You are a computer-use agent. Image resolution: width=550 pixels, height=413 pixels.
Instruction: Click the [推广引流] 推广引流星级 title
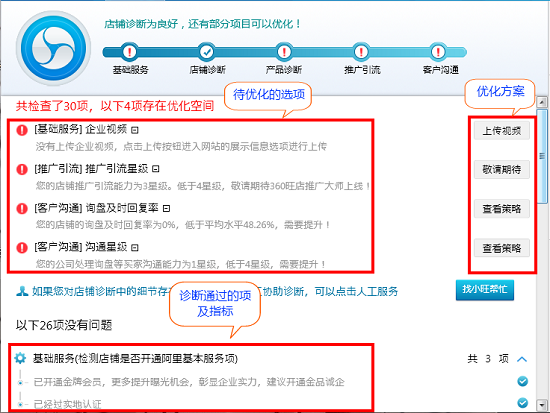coord(91,169)
